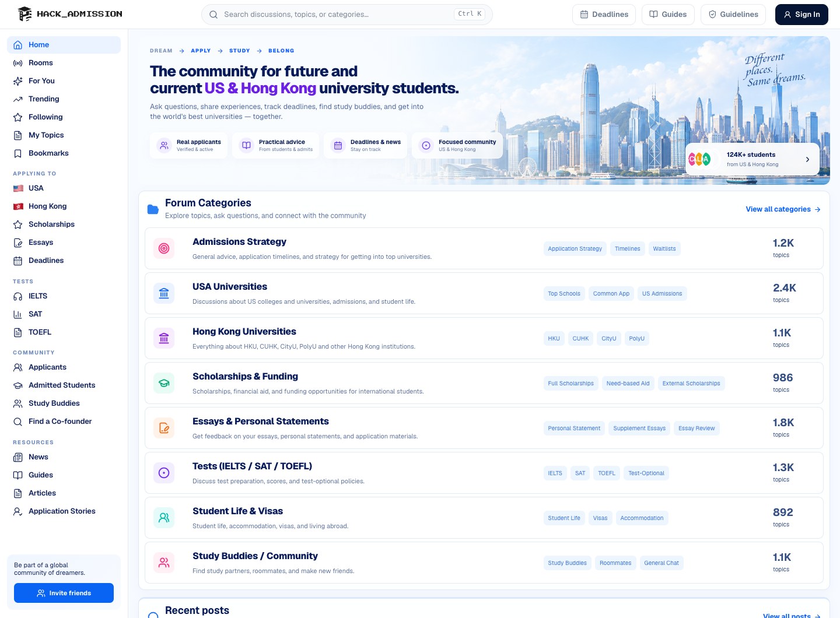Click the IELTS headphones icon in sidebar

click(x=18, y=296)
